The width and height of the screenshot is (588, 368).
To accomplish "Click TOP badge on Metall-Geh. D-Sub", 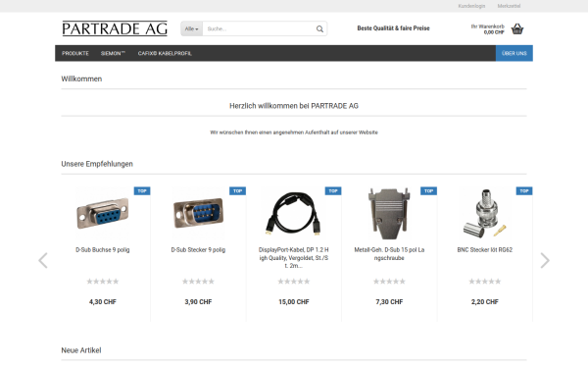I will (428, 190).
